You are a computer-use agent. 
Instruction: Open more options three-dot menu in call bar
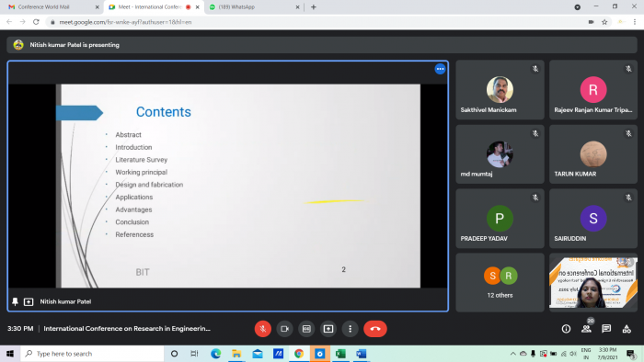pyautogui.click(x=350, y=329)
